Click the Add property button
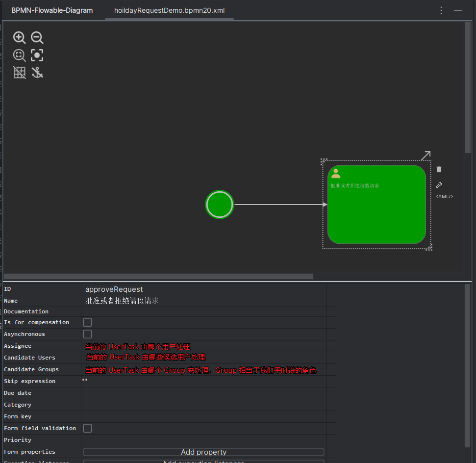This screenshot has width=476, height=463. (203, 452)
